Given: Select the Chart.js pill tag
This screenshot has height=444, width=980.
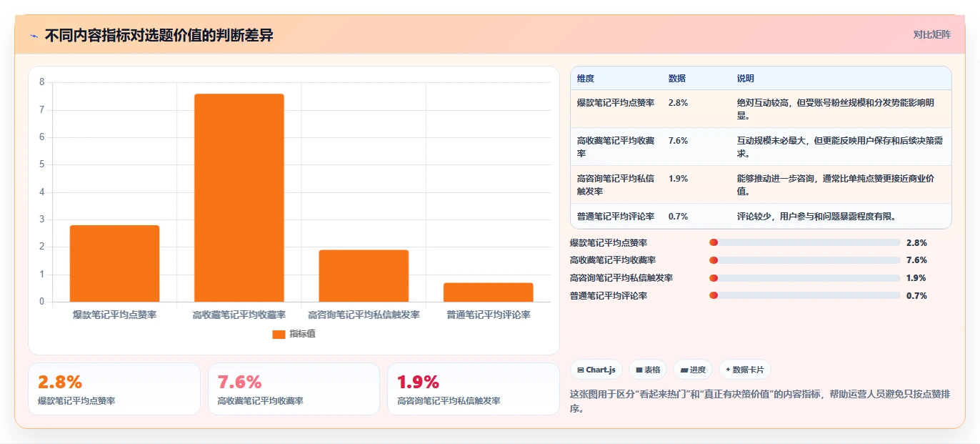Looking at the screenshot, I should tap(596, 370).
